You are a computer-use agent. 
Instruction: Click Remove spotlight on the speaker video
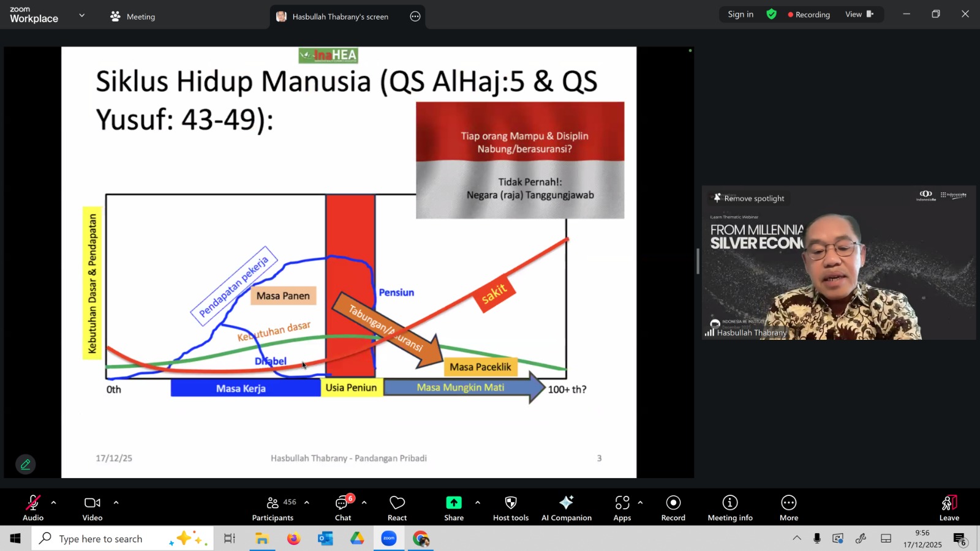pyautogui.click(x=748, y=198)
